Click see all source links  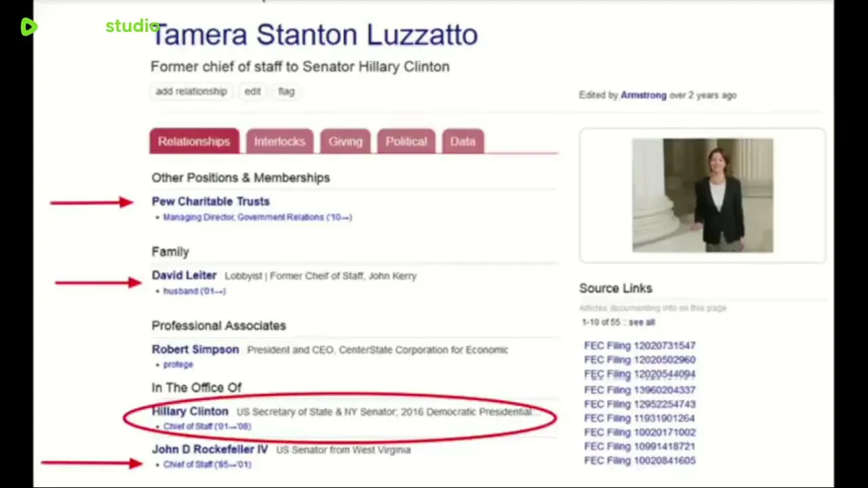(x=642, y=323)
